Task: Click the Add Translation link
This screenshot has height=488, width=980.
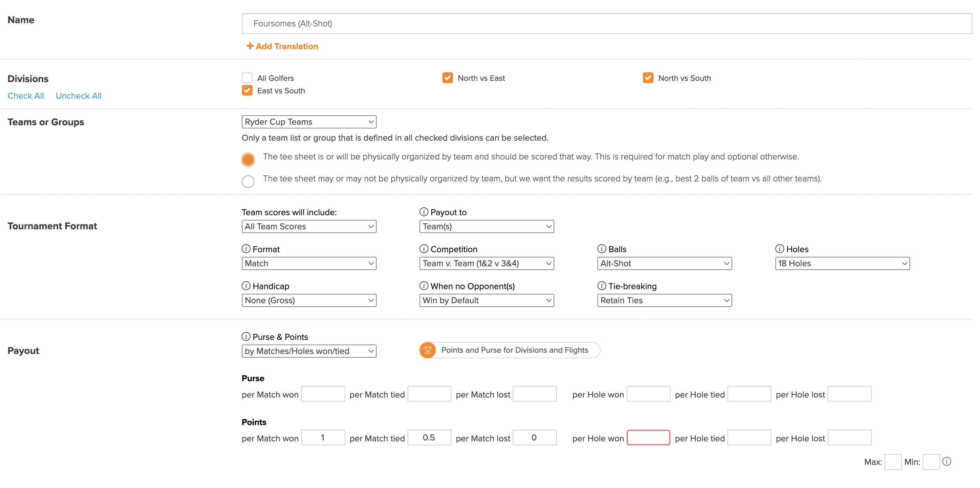Action: pos(282,46)
